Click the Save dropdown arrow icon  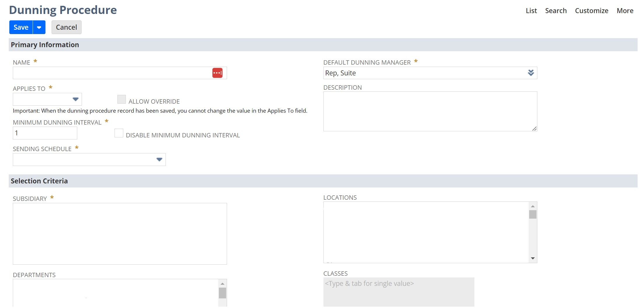pyautogui.click(x=39, y=27)
